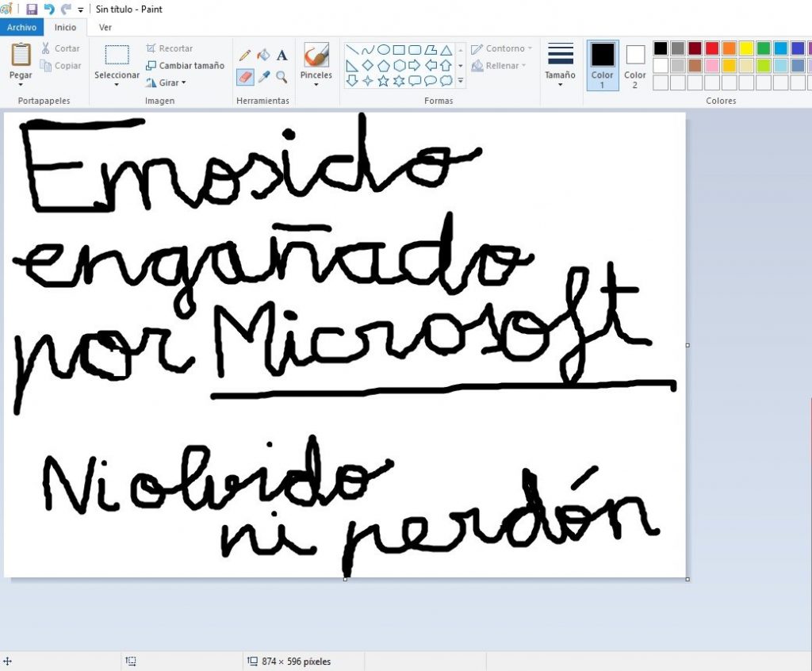812x671 pixels.
Task: Select the curve shape
Action: point(368,50)
